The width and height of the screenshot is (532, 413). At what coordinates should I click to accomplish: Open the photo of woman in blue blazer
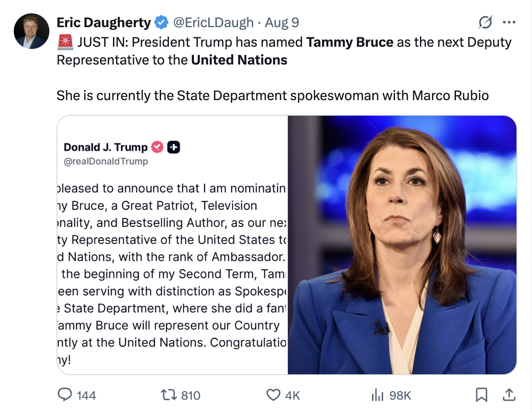tap(402, 245)
